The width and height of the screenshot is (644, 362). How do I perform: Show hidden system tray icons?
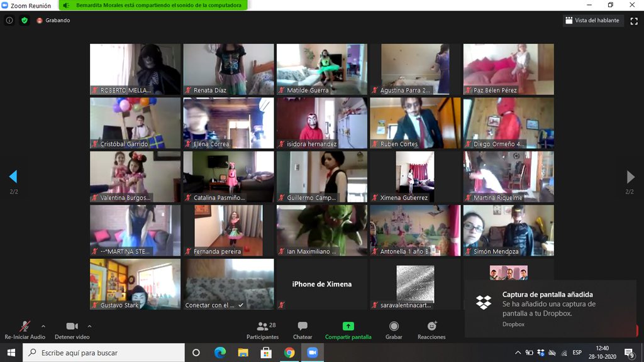tap(518, 353)
